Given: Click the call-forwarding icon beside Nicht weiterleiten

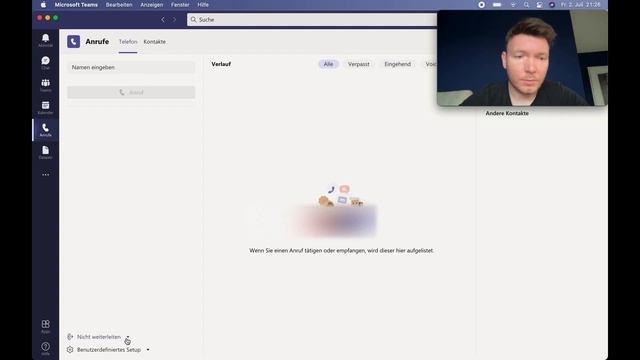Looking at the screenshot, I should coord(70,337).
